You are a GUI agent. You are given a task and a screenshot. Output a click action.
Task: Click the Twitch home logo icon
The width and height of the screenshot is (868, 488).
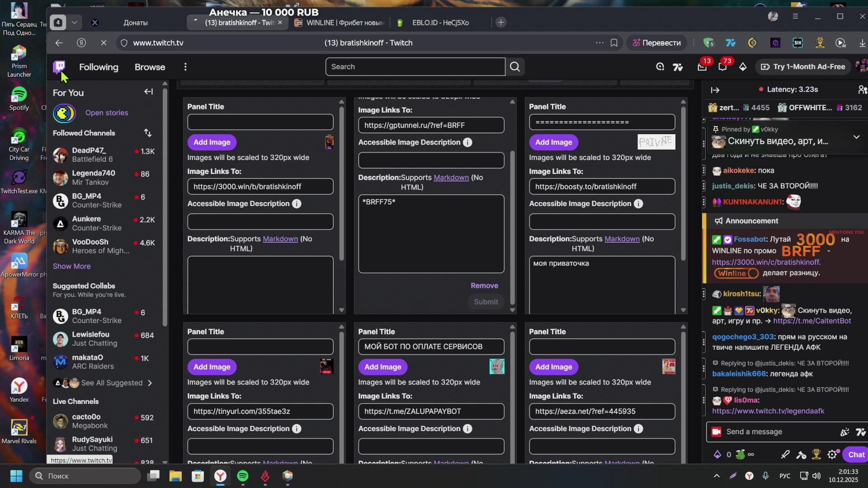tap(59, 67)
